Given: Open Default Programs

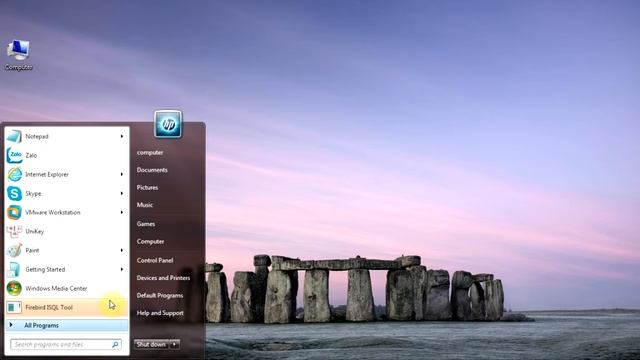Looking at the screenshot, I should 160,295.
